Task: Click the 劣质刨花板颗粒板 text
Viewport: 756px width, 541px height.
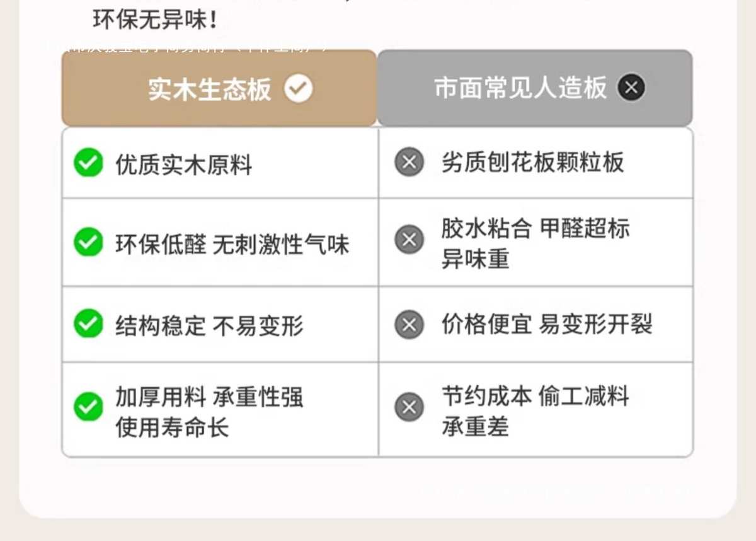Action: tap(532, 163)
